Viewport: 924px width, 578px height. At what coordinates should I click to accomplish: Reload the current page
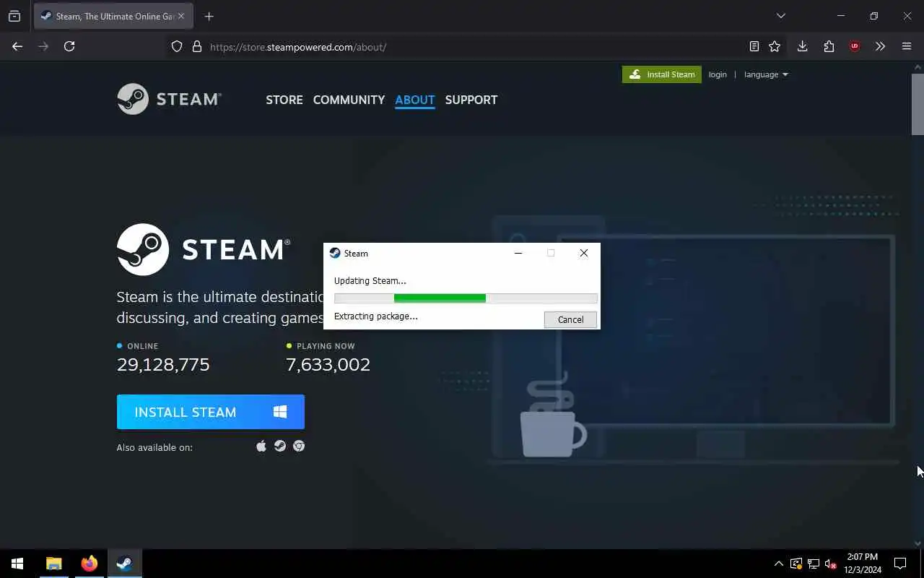pos(69,46)
